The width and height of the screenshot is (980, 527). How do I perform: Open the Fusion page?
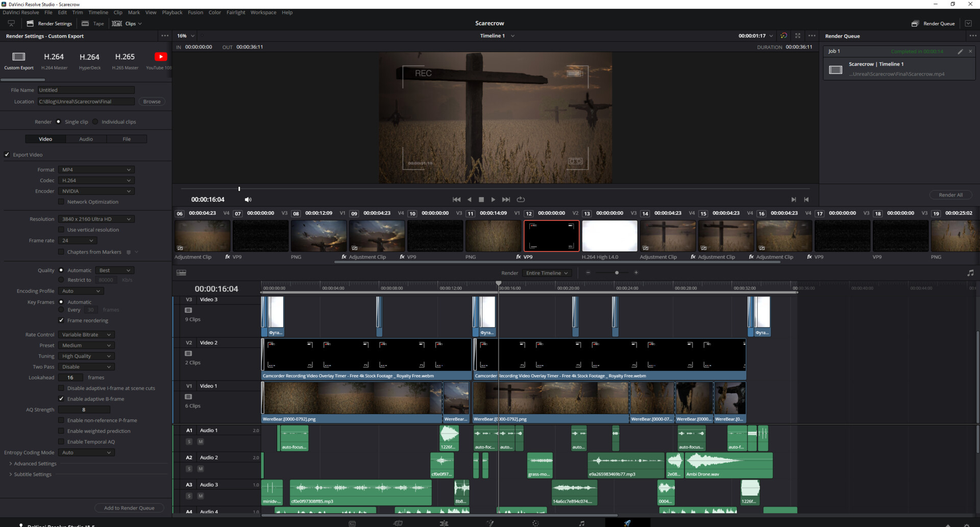490,522
